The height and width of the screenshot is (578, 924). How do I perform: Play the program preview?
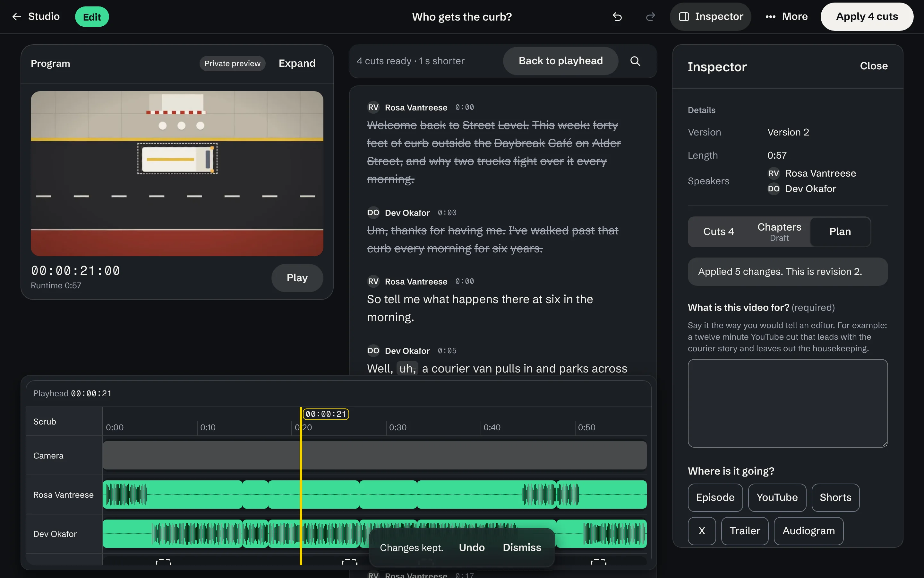(297, 278)
